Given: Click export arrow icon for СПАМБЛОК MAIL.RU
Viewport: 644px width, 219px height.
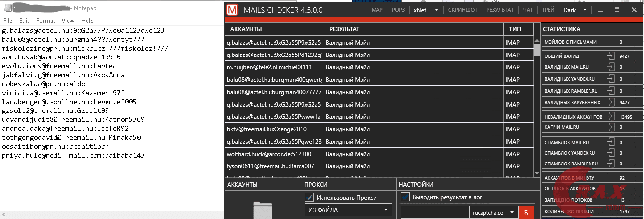Looking at the screenshot, I should click(x=610, y=142).
